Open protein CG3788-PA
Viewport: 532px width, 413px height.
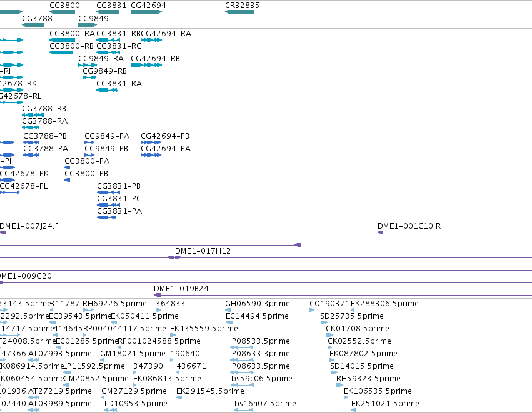(x=31, y=155)
